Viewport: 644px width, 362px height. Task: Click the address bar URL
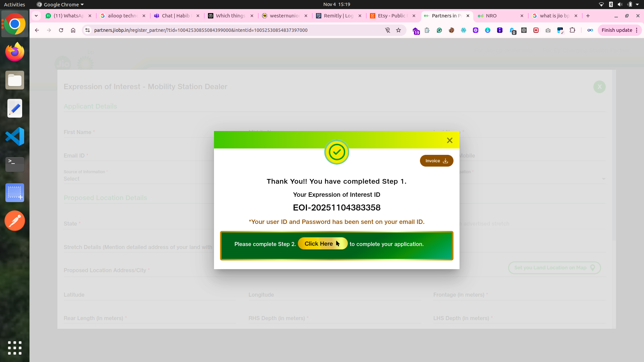pos(201,30)
